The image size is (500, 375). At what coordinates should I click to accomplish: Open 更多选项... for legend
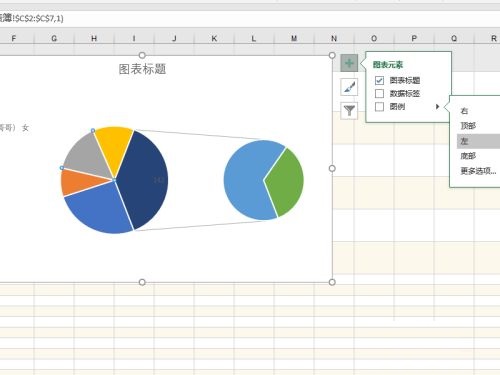(x=478, y=171)
